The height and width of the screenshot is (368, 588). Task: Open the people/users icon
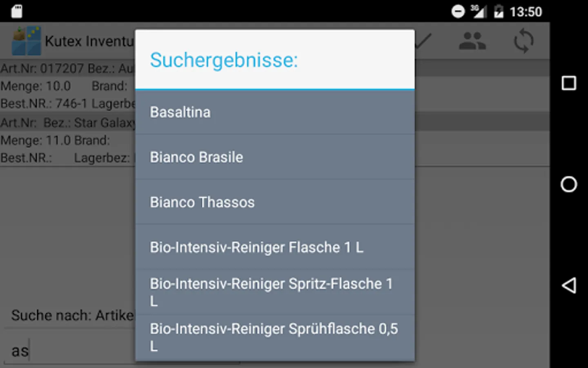pyautogui.click(x=472, y=41)
